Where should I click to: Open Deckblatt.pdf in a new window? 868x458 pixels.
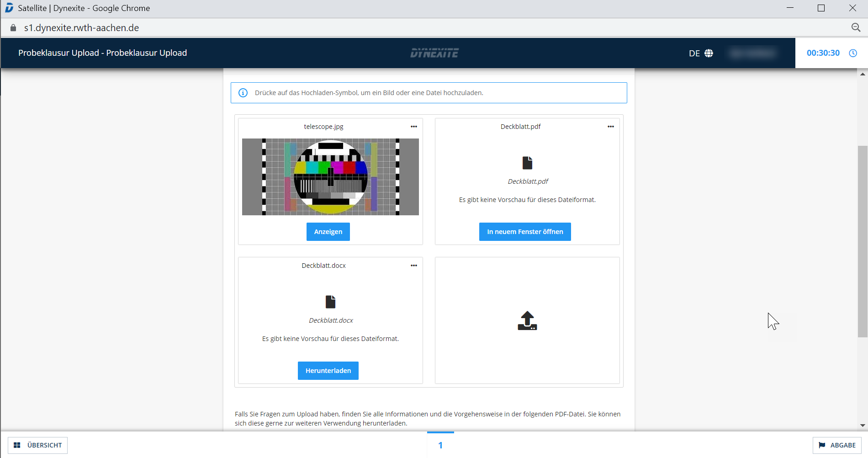525,232
